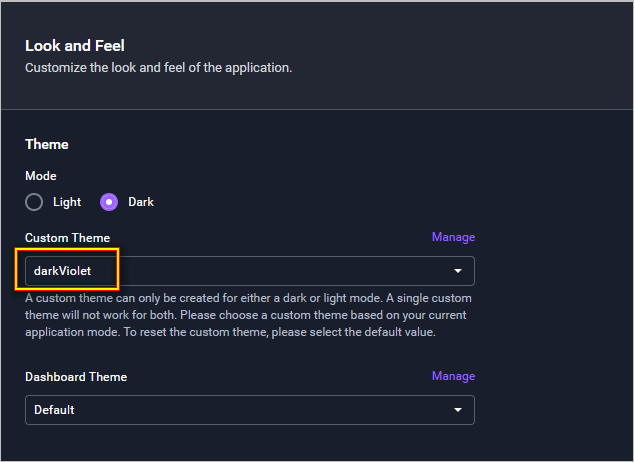634x462 pixels.
Task: Click the empty middle of Dashboard Theme combo box
Action: [x=250, y=410]
